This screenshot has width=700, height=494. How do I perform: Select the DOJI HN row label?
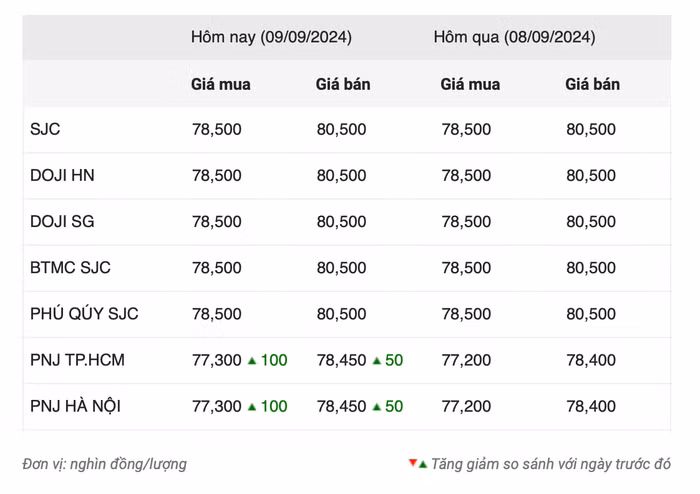[x=63, y=175]
